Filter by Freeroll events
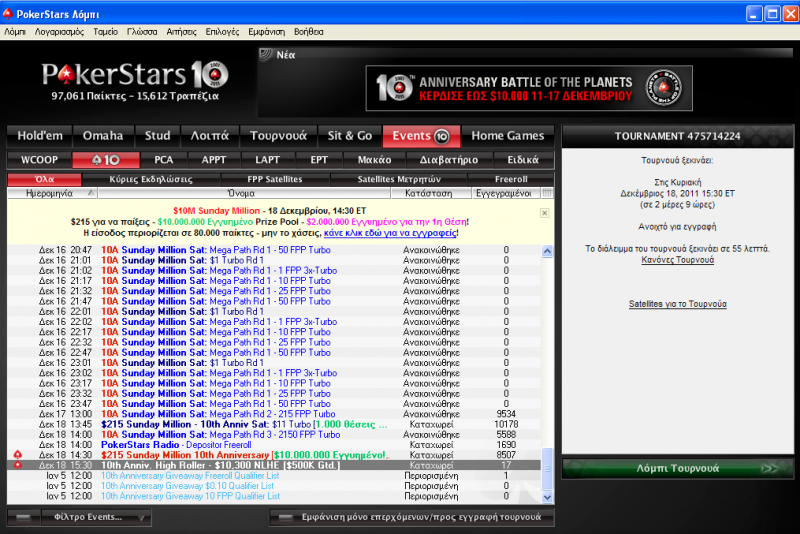This screenshot has height=534, width=800. (511, 179)
